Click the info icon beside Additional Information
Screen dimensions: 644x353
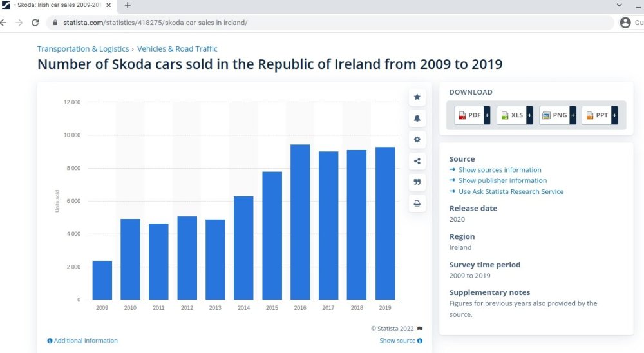coord(50,341)
